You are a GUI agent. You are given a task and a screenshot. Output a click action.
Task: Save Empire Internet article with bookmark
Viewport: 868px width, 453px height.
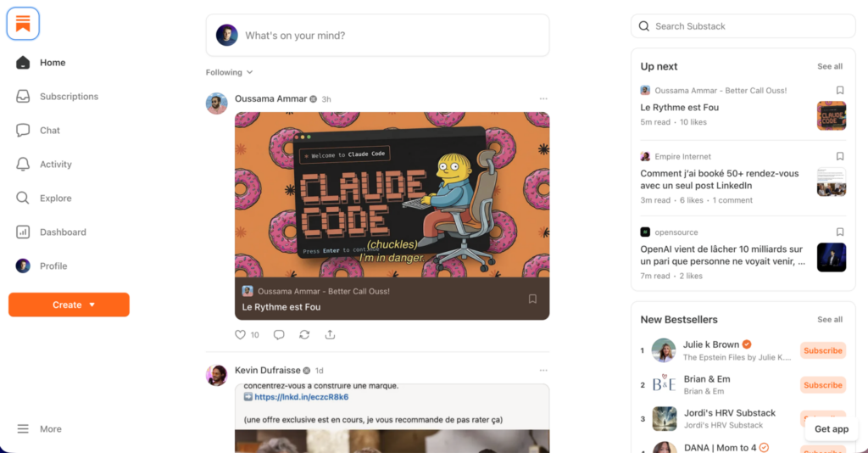pyautogui.click(x=840, y=156)
